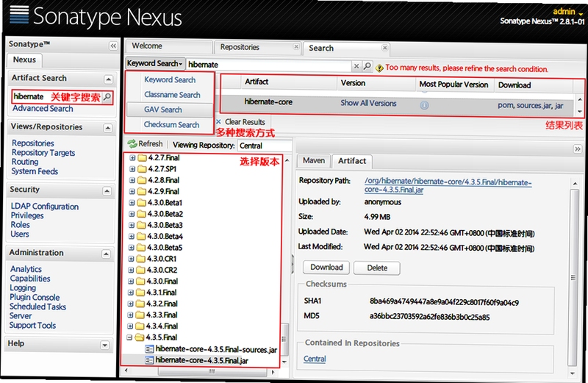This screenshot has height=383, width=588.
Task: Click the Artifact Search sidebar input field
Action: (x=57, y=97)
